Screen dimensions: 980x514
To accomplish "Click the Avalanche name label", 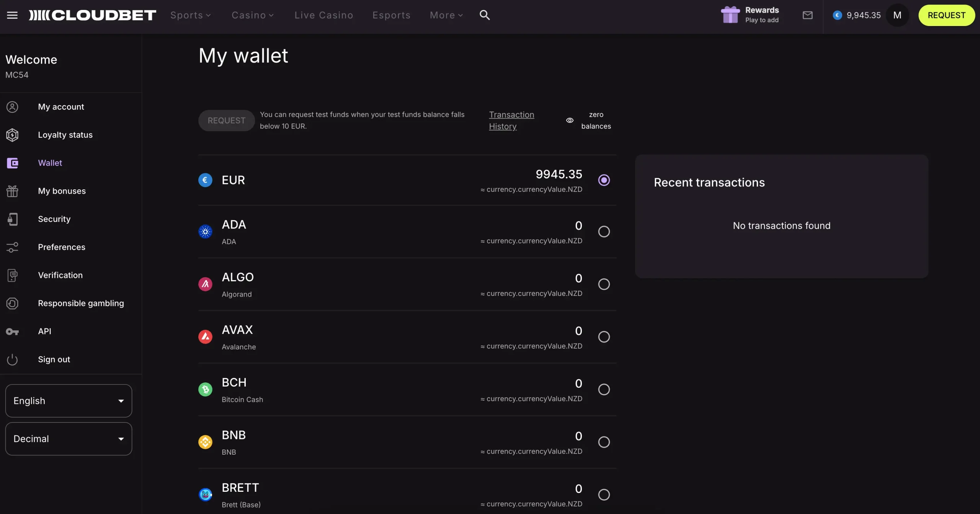I will 238,347.
